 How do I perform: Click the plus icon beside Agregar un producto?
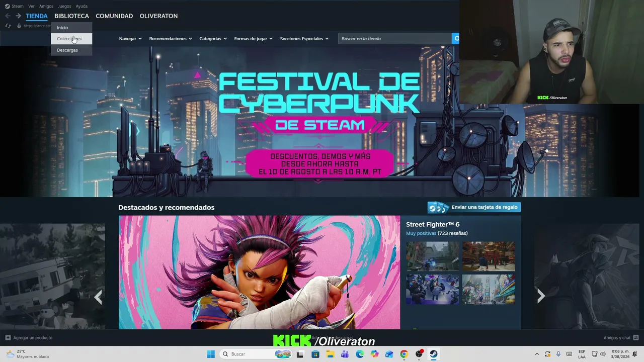point(8,337)
